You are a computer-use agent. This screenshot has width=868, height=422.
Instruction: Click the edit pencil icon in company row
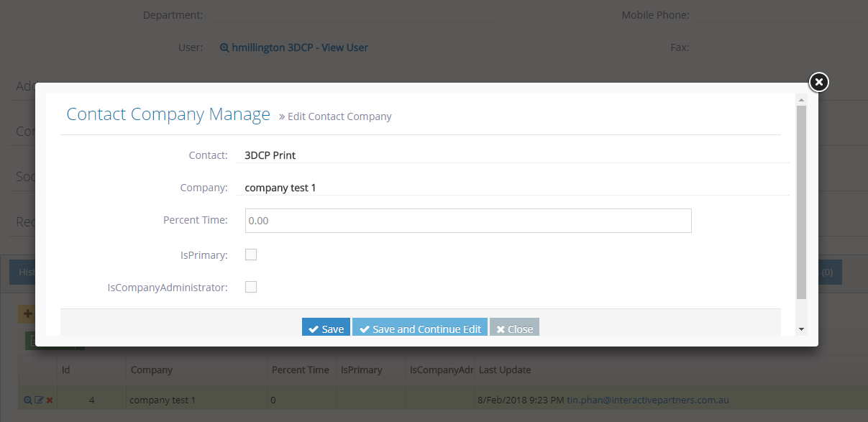(x=39, y=400)
